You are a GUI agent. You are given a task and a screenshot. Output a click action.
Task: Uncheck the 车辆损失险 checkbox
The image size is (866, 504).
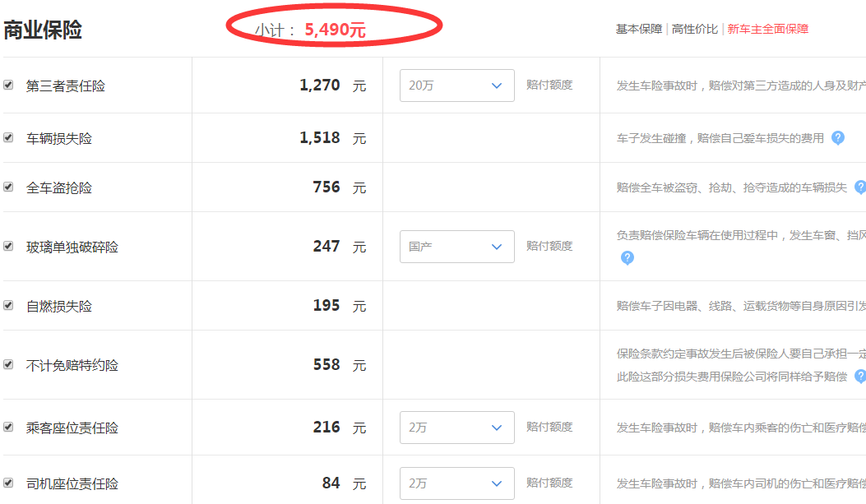click(8, 137)
